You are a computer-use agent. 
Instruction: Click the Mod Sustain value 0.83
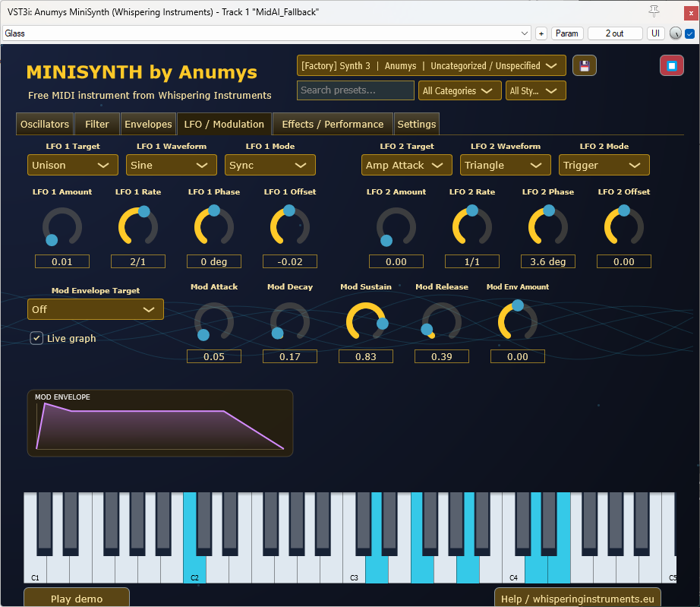click(x=366, y=356)
